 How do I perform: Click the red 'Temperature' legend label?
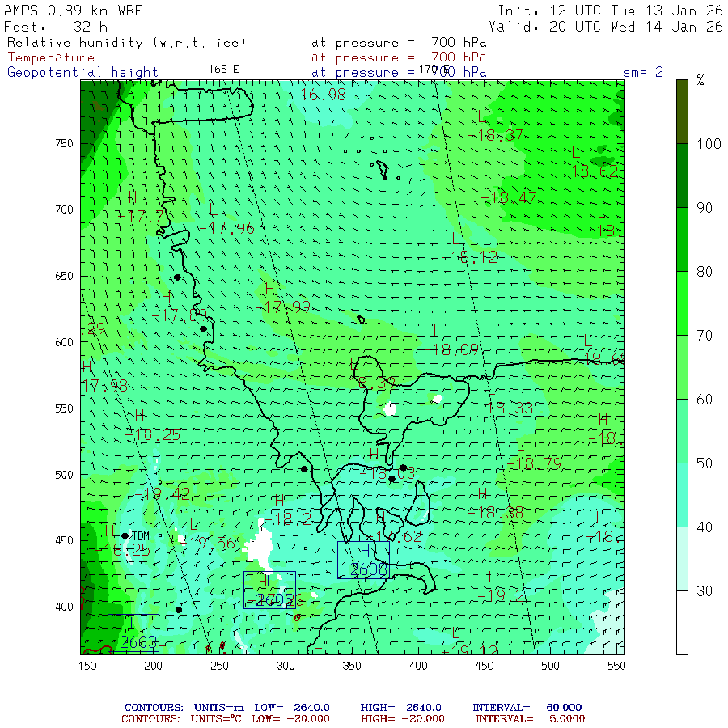tap(51, 57)
